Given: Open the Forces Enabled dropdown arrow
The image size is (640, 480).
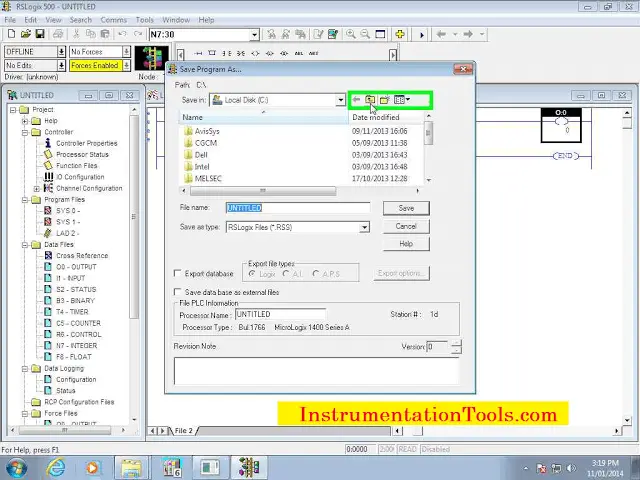Looking at the screenshot, I should 126,65.
